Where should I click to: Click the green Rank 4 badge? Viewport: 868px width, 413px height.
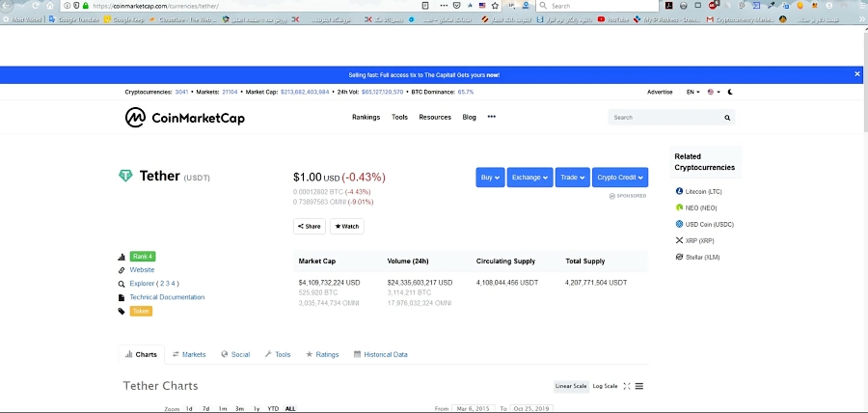(x=143, y=257)
